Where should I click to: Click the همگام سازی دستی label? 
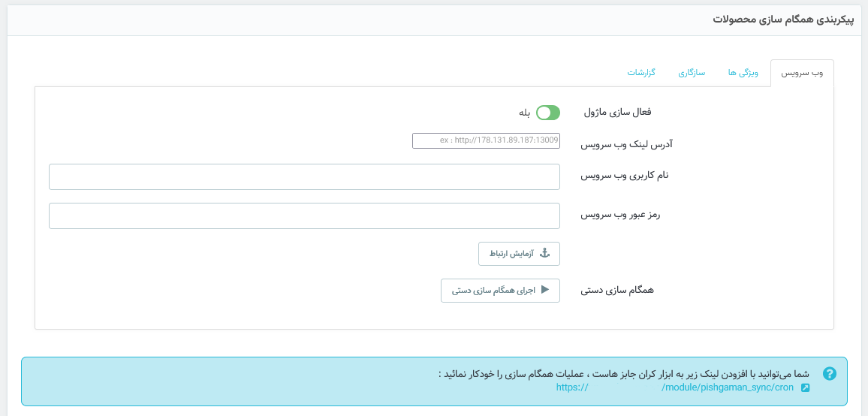(617, 291)
